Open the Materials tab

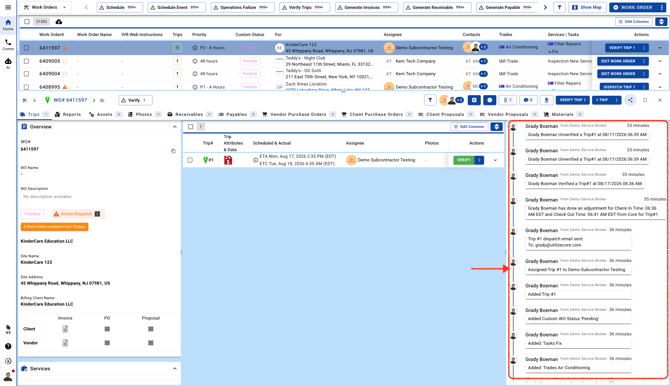pyautogui.click(x=563, y=115)
